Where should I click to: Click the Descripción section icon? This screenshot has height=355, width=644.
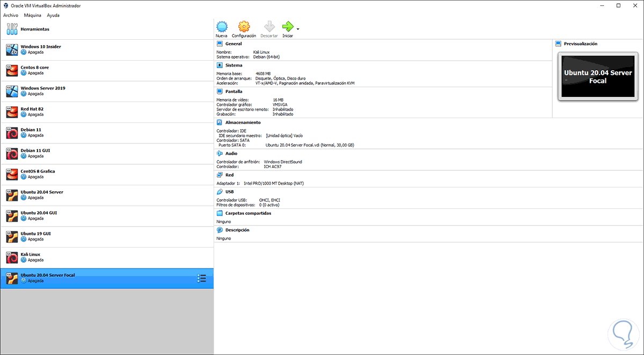tap(219, 230)
